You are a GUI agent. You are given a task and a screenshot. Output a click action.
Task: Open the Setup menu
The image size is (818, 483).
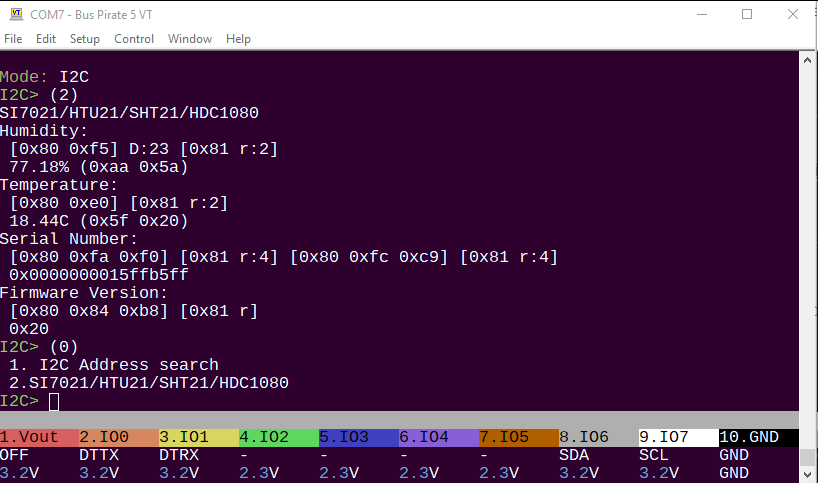tap(85, 39)
